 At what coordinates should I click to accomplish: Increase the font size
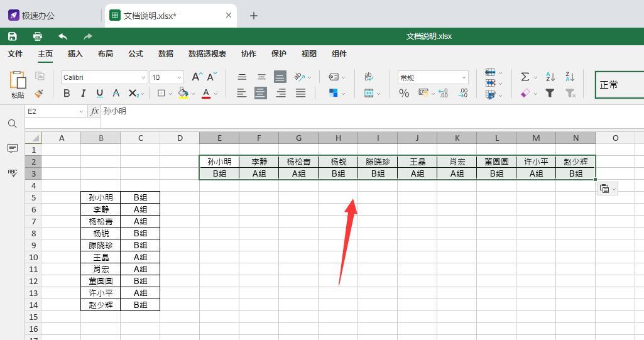point(197,77)
